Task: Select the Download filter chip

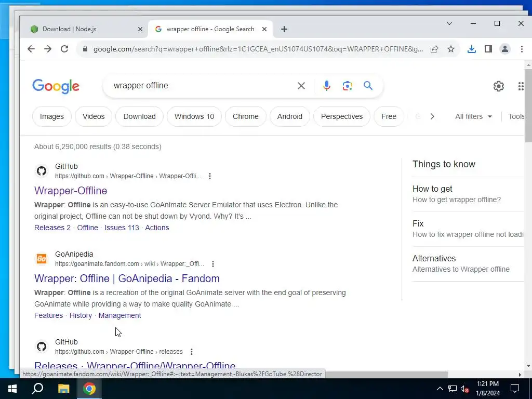Action: coord(139,116)
